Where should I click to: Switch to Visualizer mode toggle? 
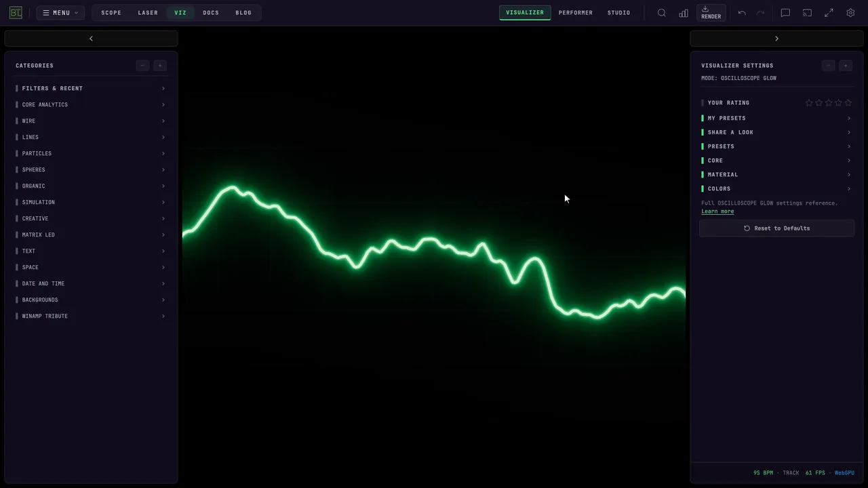point(525,13)
